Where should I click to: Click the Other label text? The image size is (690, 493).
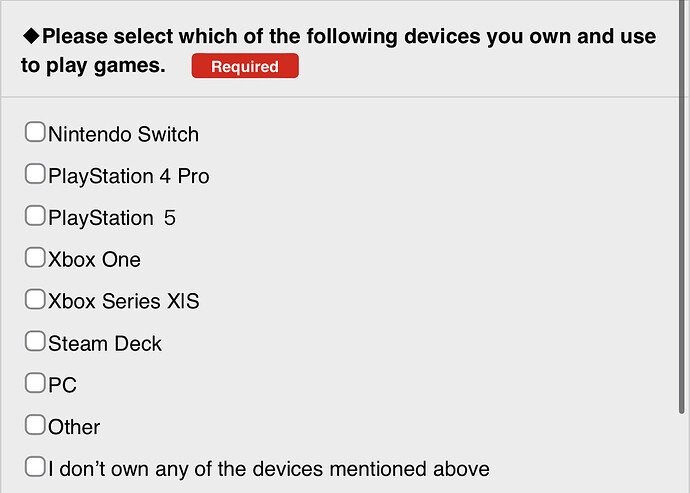pyautogui.click(x=74, y=427)
